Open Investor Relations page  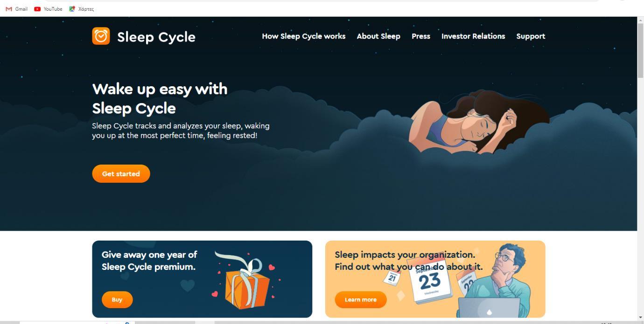point(473,36)
